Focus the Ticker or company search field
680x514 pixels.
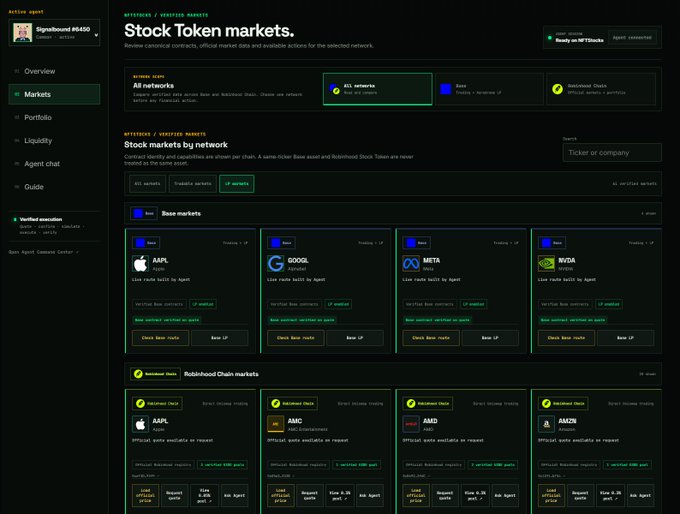point(612,153)
